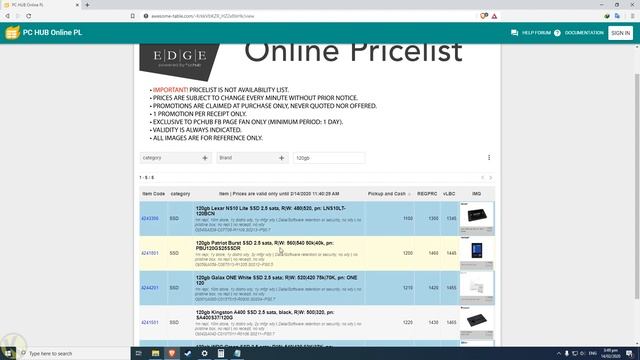This screenshot has width=640, height=360.
Task: Expand the Brand filter dropdown
Action: tap(252, 158)
